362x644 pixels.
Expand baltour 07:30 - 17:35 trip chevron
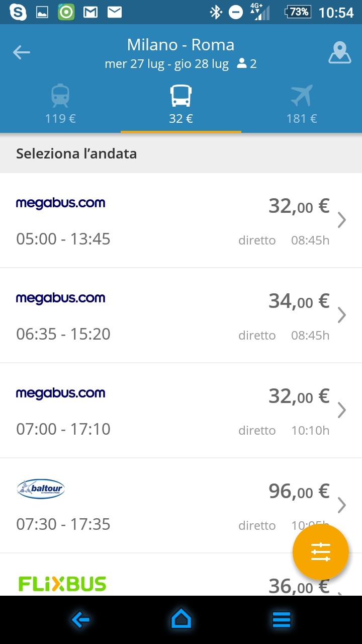click(x=342, y=505)
